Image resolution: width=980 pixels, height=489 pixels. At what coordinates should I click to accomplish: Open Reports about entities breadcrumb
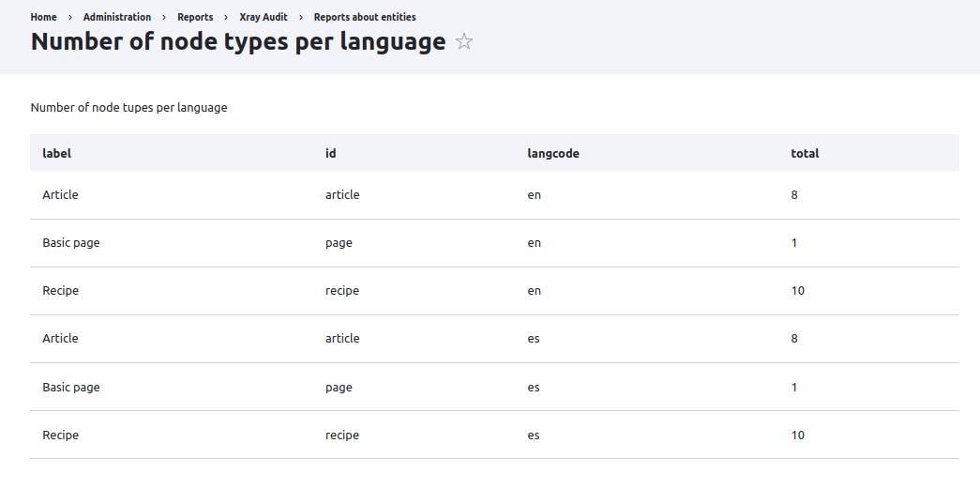pyautogui.click(x=365, y=17)
